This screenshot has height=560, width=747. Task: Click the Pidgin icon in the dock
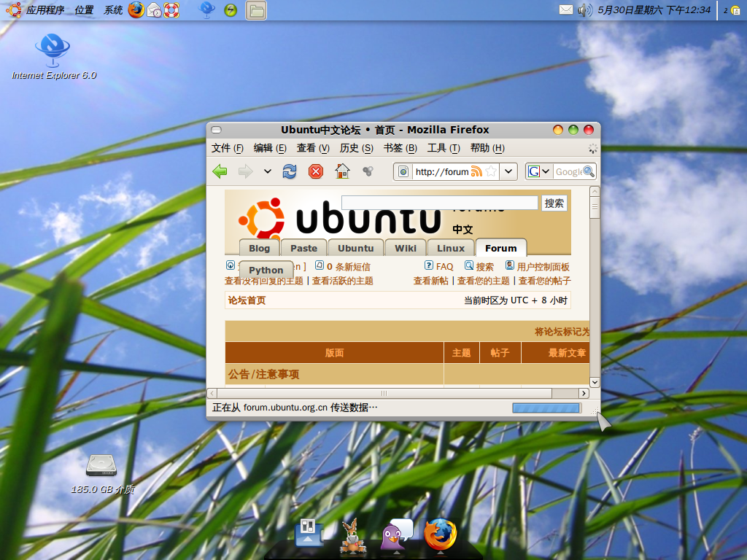pos(396,533)
